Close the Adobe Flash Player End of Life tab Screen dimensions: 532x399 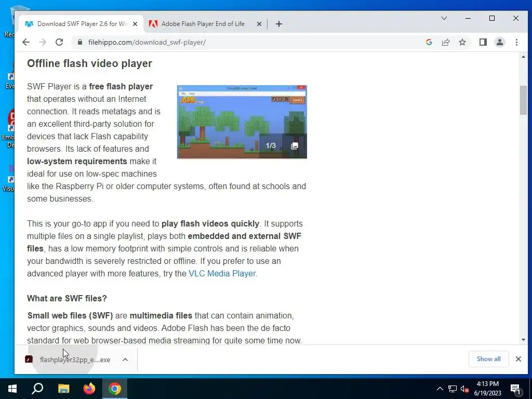click(259, 24)
